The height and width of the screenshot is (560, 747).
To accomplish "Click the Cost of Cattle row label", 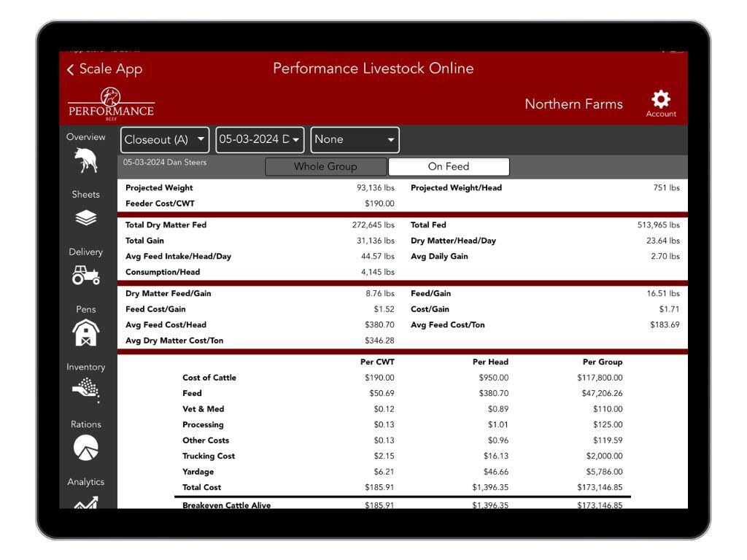I will point(209,378).
